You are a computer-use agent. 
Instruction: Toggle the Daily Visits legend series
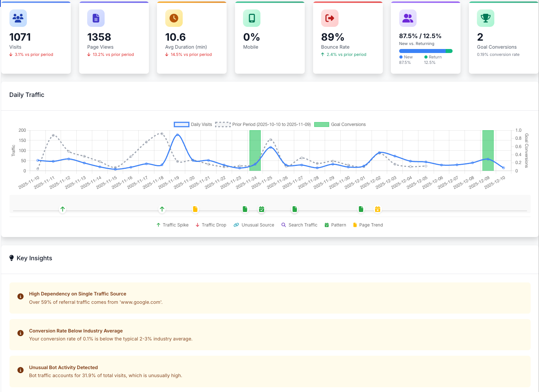point(193,124)
